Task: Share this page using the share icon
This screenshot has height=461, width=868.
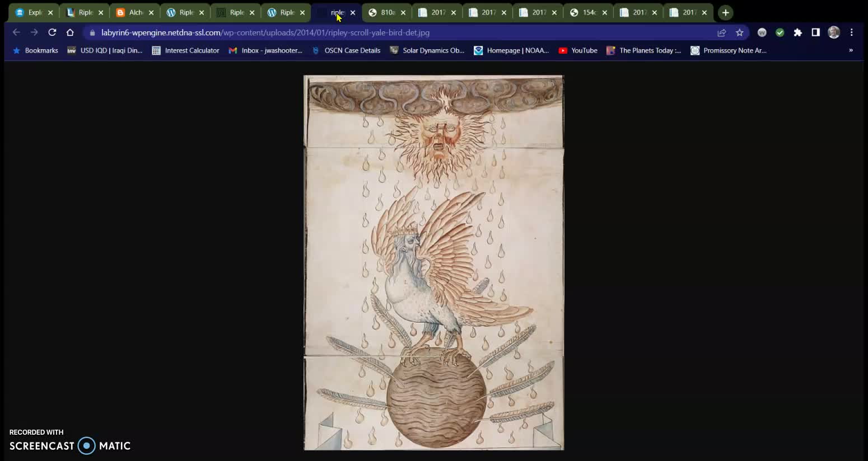Action: pyautogui.click(x=722, y=32)
